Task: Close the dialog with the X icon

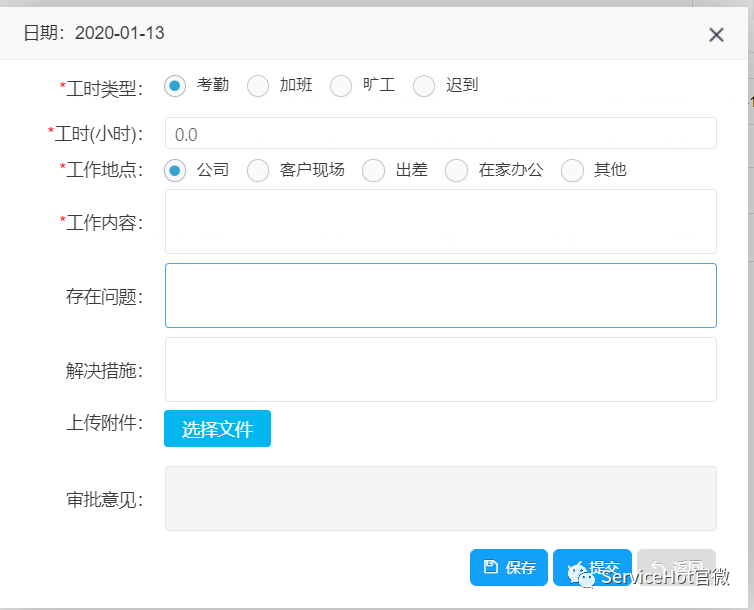Action: (x=716, y=35)
